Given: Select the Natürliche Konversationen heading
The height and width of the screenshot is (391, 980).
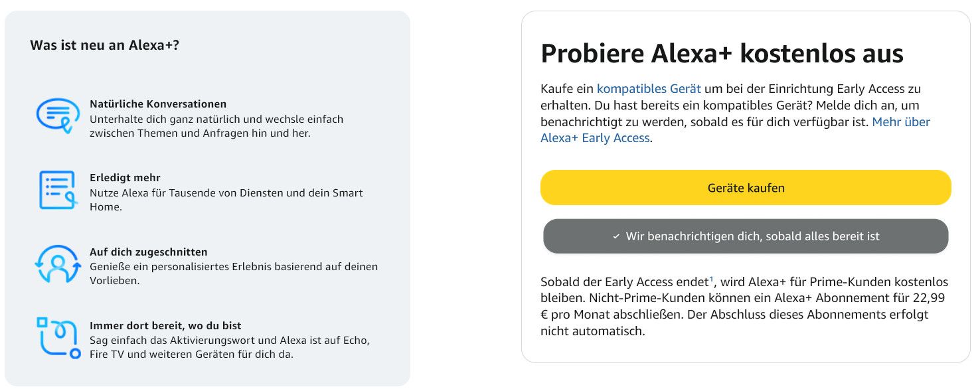Looking at the screenshot, I should pos(158,104).
